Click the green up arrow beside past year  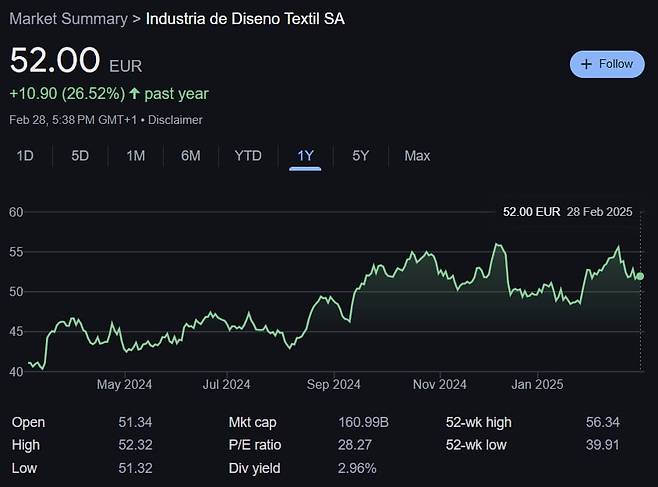click(134, 94)
